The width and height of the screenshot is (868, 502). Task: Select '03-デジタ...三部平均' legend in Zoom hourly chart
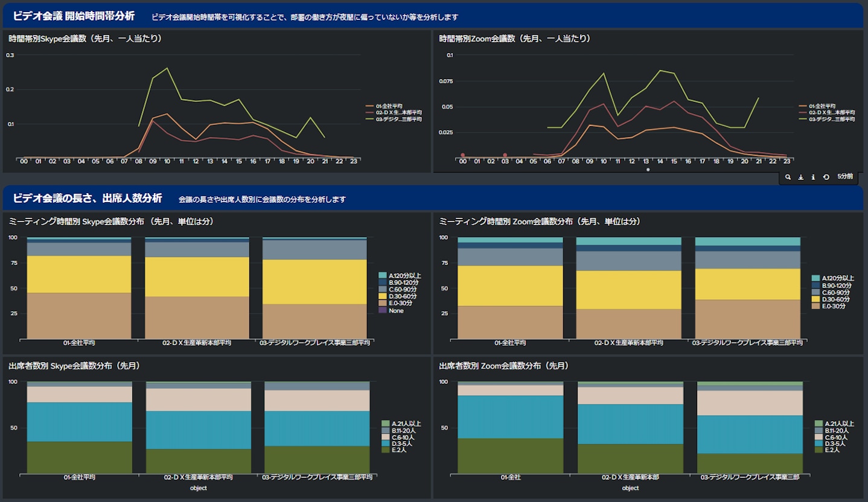[826, 119]
